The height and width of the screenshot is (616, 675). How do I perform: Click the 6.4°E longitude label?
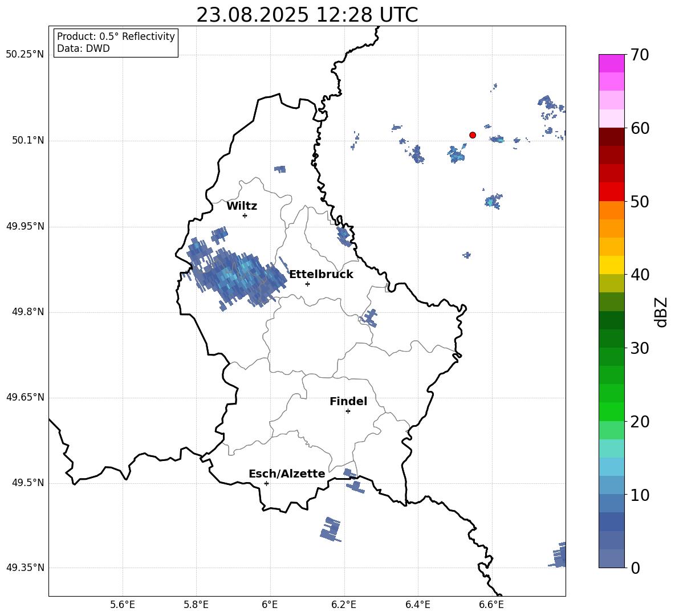[x=417, y=605]
